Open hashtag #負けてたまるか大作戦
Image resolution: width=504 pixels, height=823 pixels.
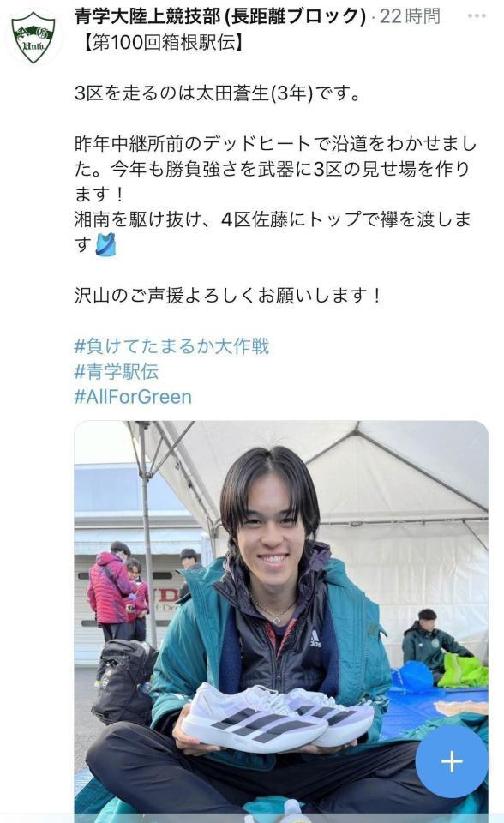tap(171, 346)
